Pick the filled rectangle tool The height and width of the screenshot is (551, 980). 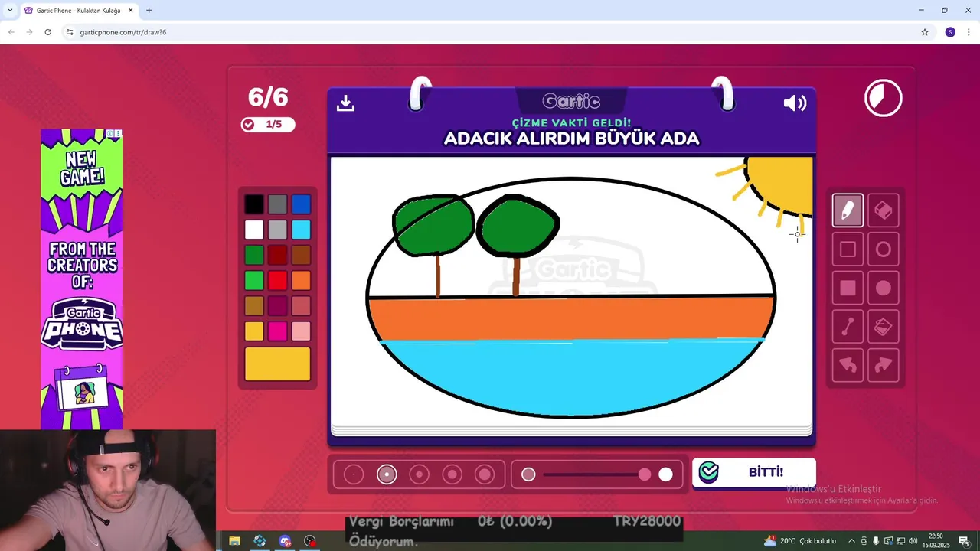point(848,288)
